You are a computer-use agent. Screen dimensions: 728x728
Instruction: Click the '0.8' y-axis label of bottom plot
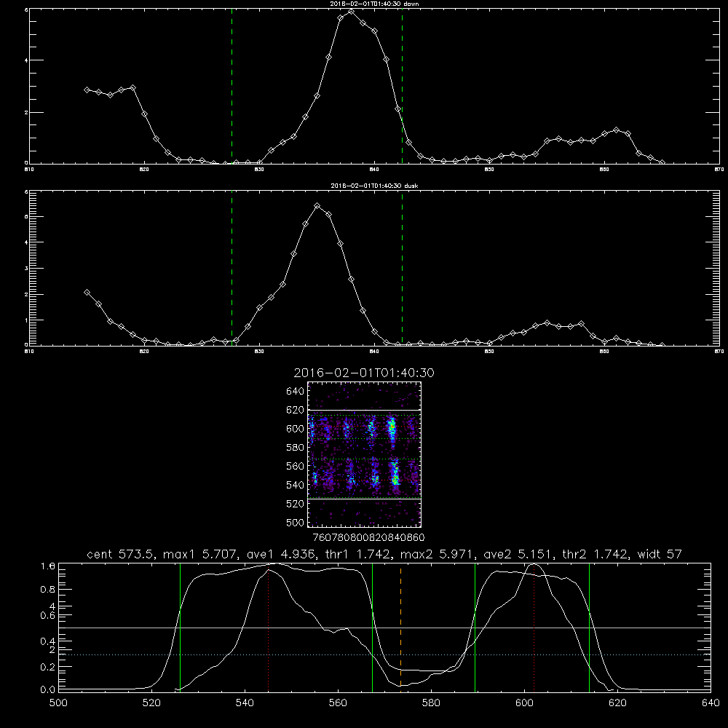48,590
